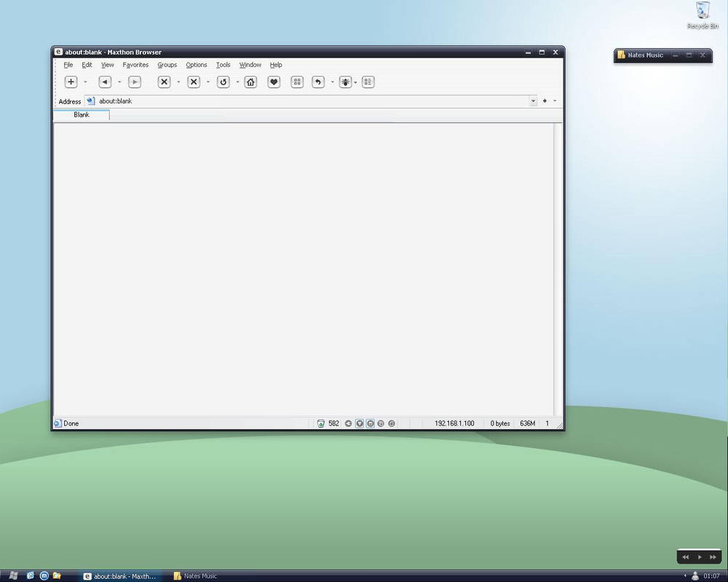This screenshot has width=728, height=582.
Task: Click the arrange tabs grid icon
Action: [x=297, y=82]
